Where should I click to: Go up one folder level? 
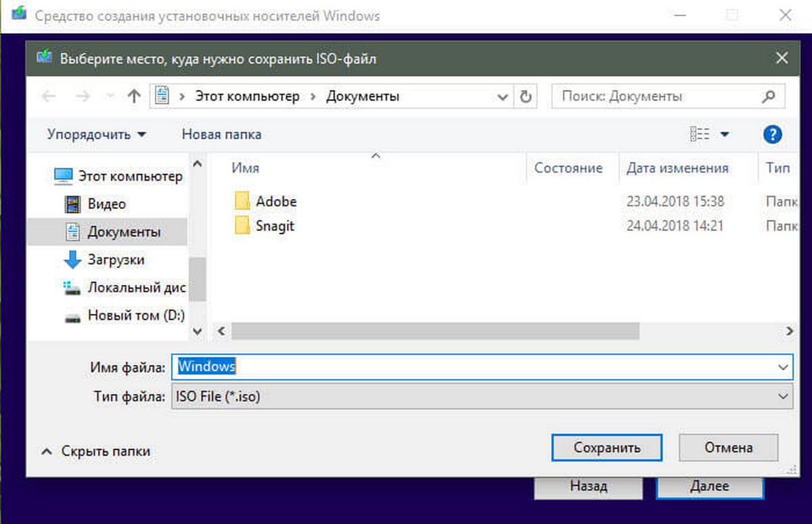(134, 97)
